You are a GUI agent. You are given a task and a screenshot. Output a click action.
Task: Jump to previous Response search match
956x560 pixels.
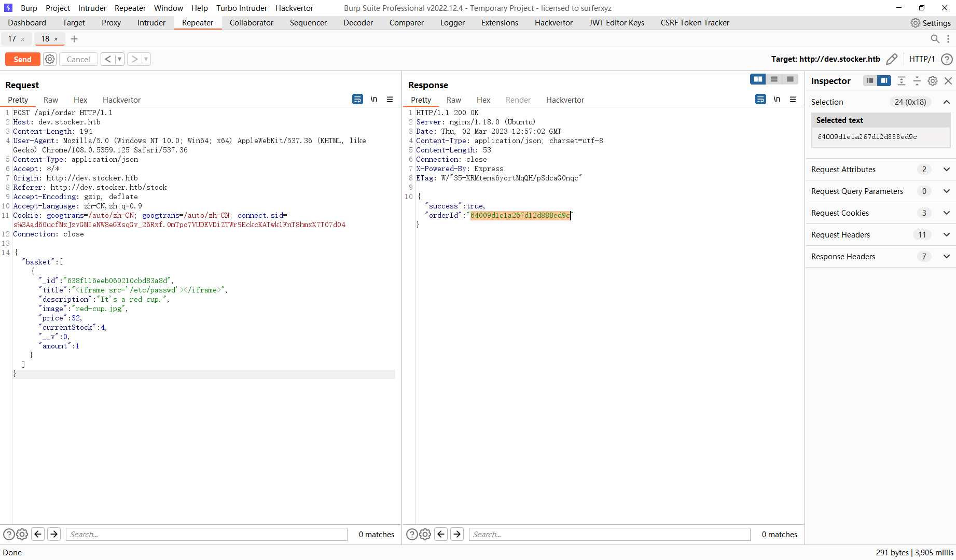tap(441, 534)
